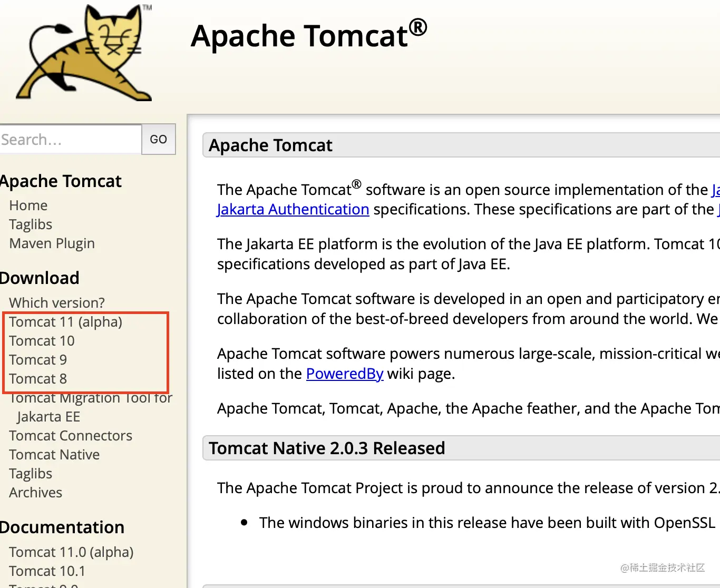
Task: Open Tomcat Migration Tool for Jakarta EE
Action: click(91, 407)
